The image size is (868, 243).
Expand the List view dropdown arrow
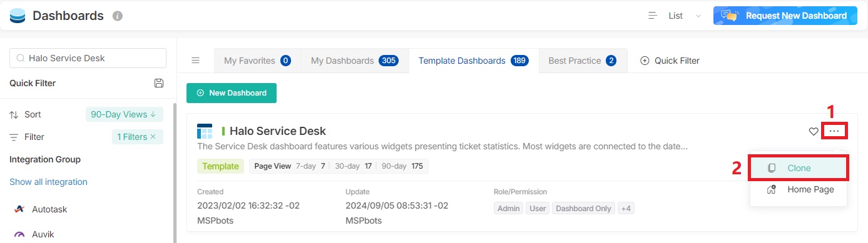point(698,16)
